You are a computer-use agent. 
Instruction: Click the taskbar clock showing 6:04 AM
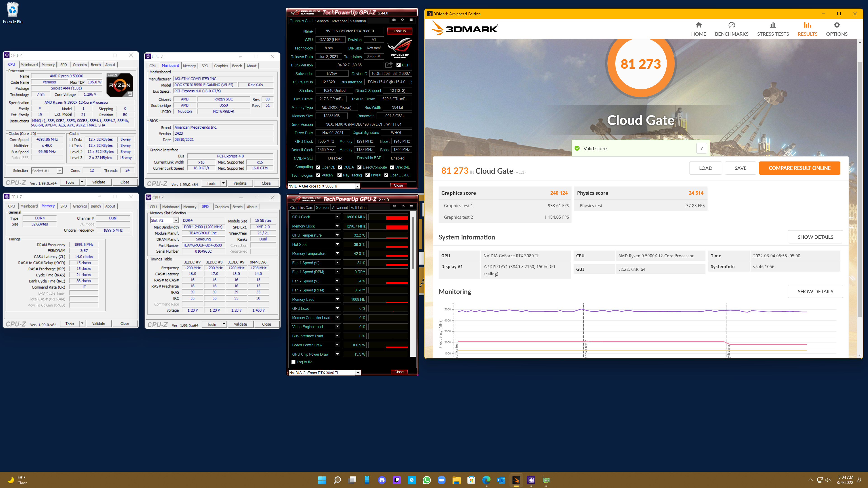(845, 480)
